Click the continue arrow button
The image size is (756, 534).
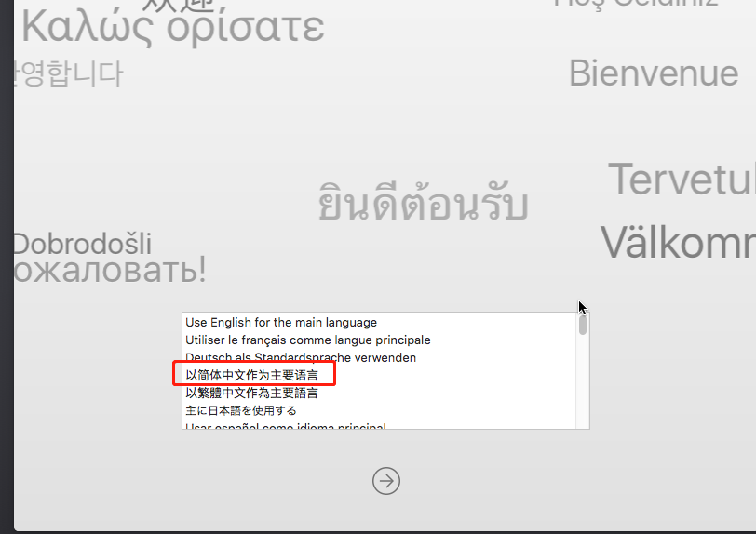(386, 481)
